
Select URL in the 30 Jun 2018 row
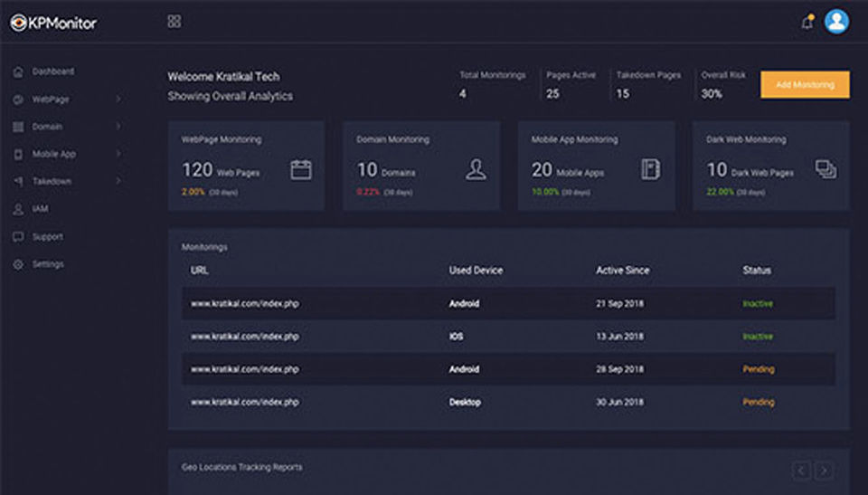click(x=245, y=402)
